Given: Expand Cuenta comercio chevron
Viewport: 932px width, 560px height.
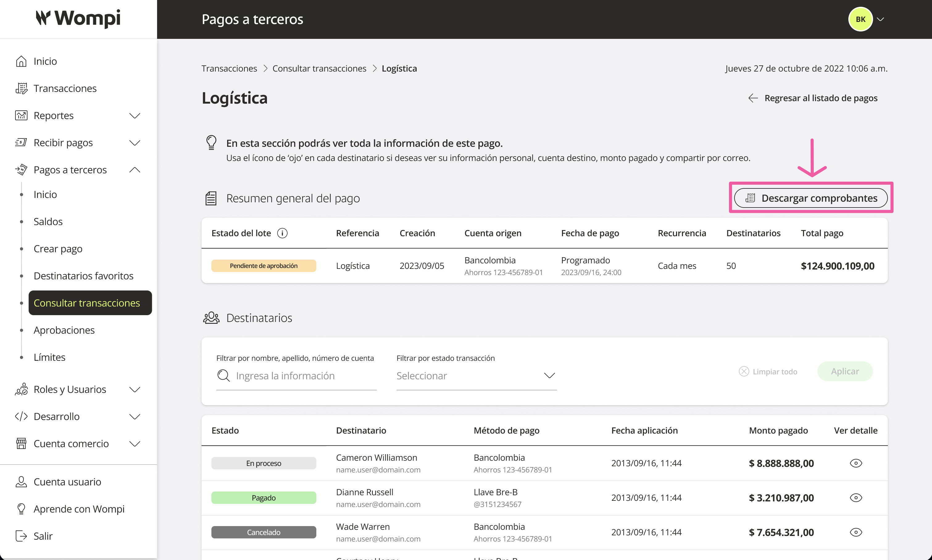Looking at the screenshot, I should (135, 444).
